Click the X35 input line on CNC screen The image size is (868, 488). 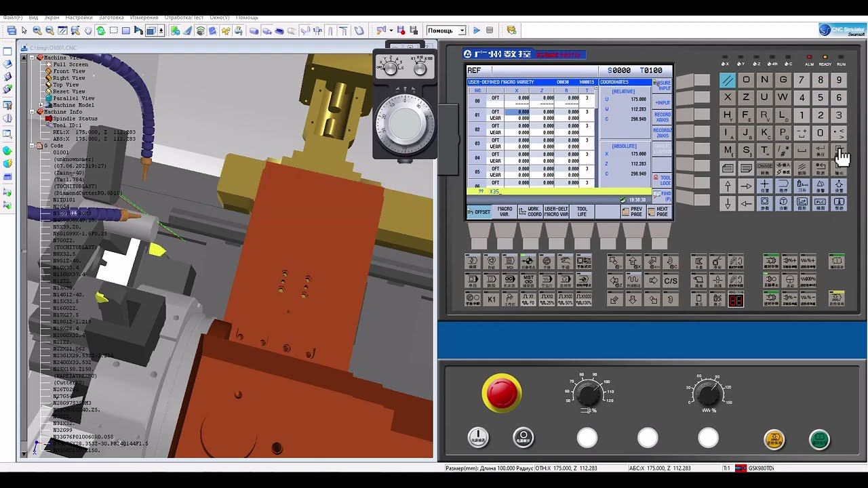click(559, 192)
